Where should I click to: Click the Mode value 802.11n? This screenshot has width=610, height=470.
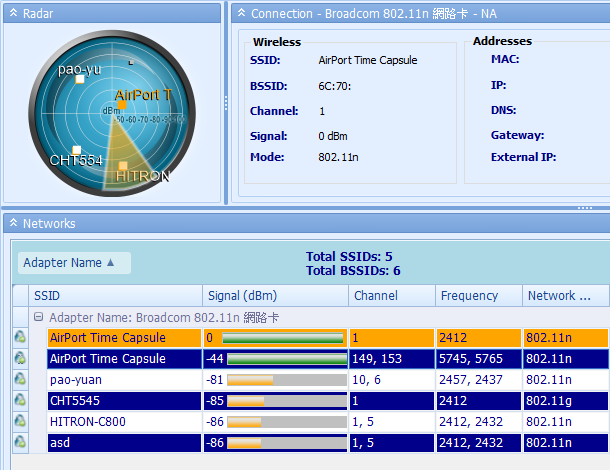(x=338, y=157)
